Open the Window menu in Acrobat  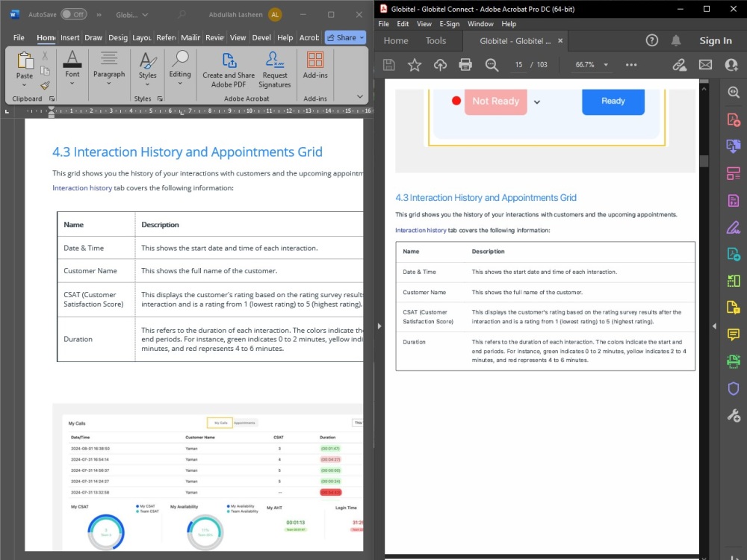[x=480, y=24]
